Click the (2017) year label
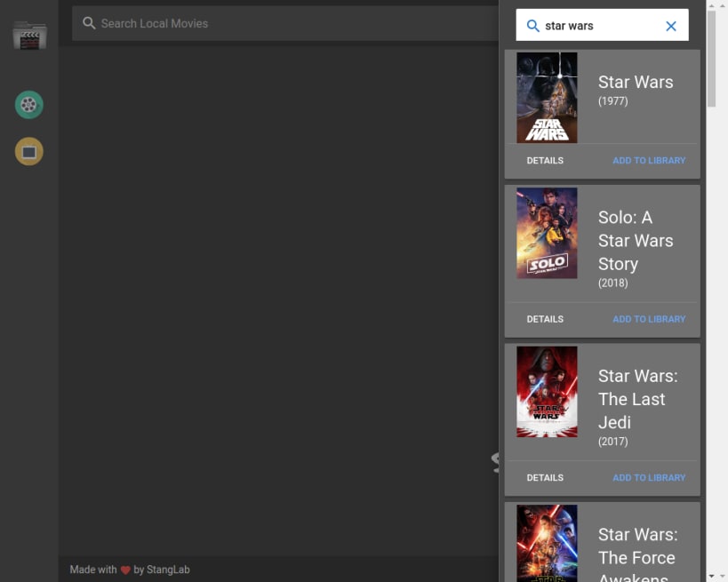This screenshot has width=728, height=582. [x=612, y=442]
